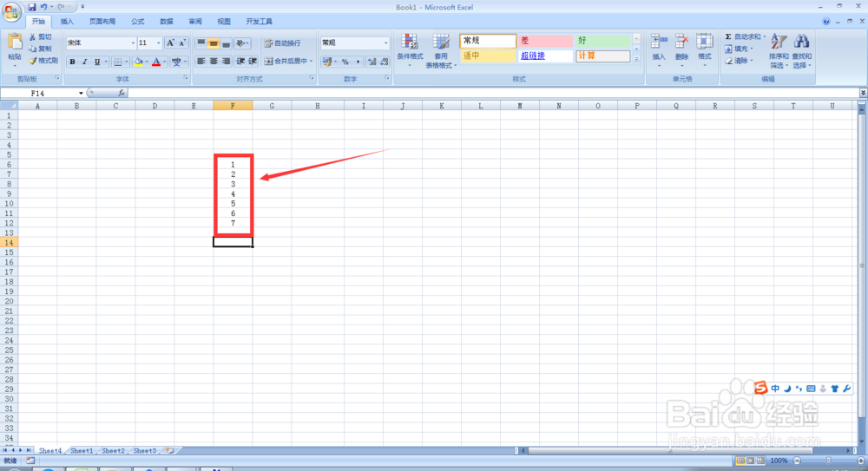This screenshot has height=471, width=868.
Task: Apply the percent style button
Action: [x=345, y=62]
